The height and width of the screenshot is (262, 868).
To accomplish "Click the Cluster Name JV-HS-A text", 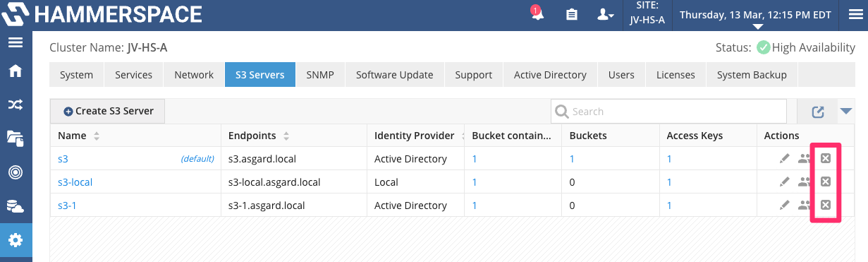I will (x=108, y=48).
